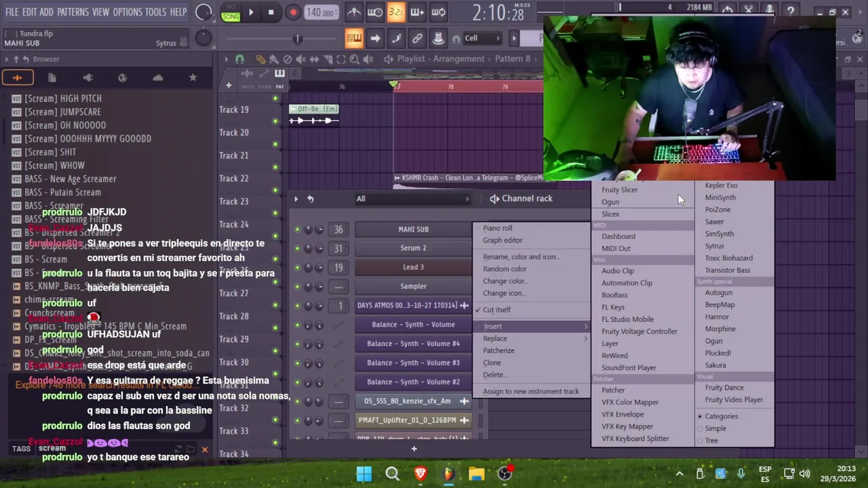Image resolution: width=868 pixels, height=488 pixels.
Task: Toggle loop recording icon
Action: 438,12
